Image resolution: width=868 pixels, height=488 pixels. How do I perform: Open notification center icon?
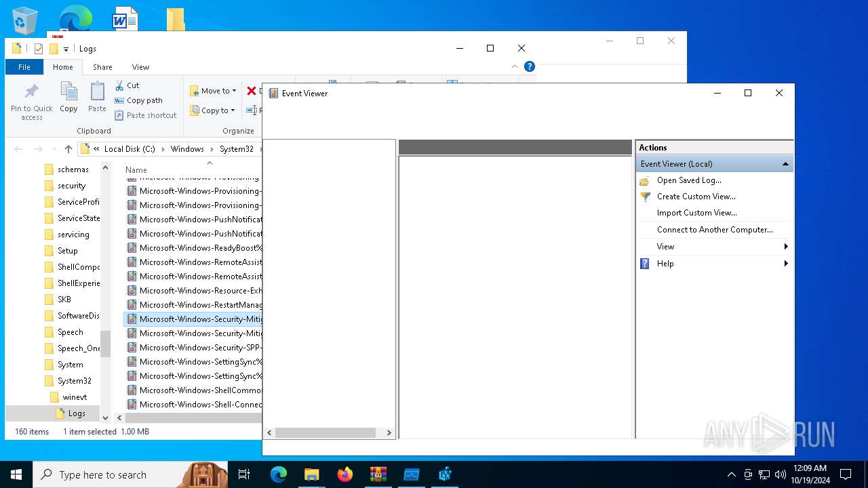[846, 474]
